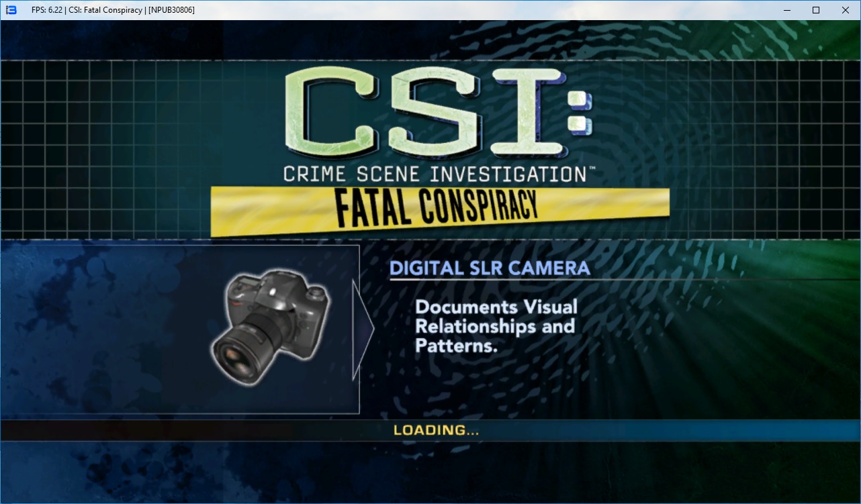861x504 pixels.
Task: Click the trademark symbol after INVESTIGATION
Action: (x=592, y=168)
